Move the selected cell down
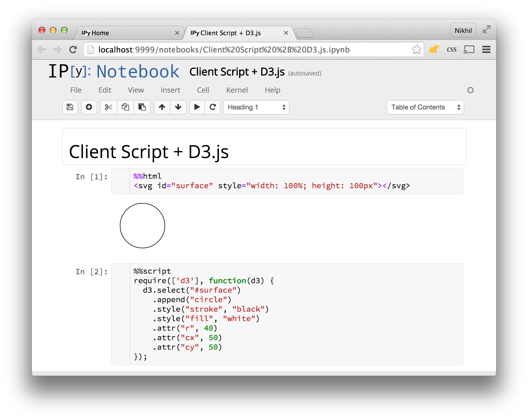Image resolution: width=528 pixels, height=420 pixels. click(178, 107)
